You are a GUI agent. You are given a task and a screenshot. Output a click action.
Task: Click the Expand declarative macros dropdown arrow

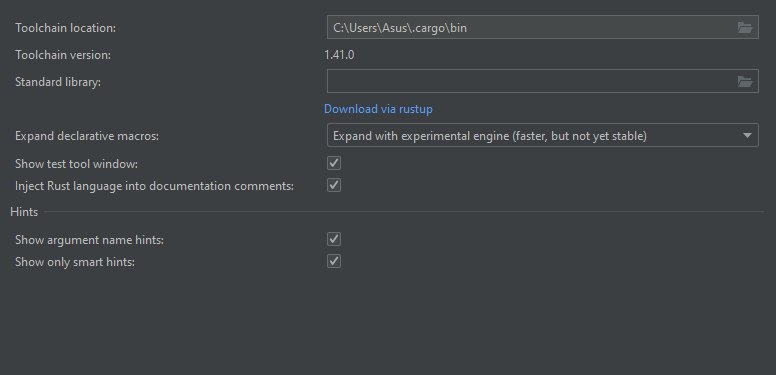(x=747, y=136)
